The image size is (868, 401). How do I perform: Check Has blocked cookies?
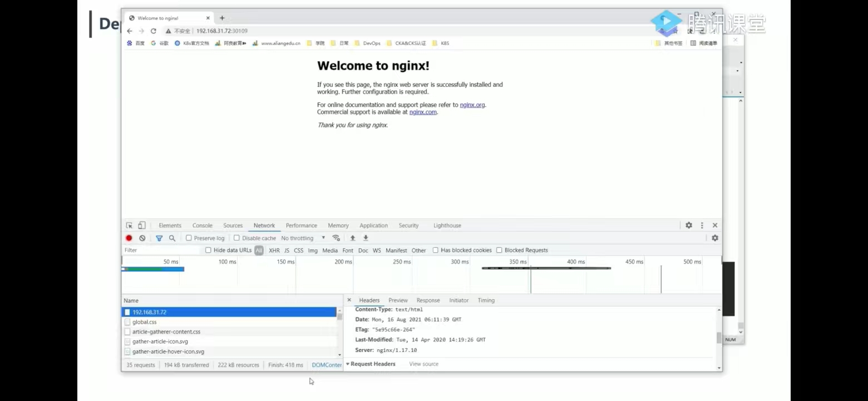click(x=436, y=251)
